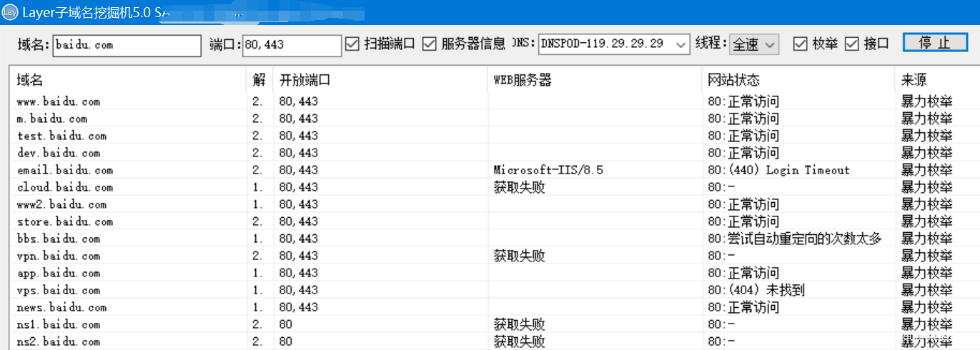The width and height of the screenshot is (980, 350).
Task: Sort by the 域名 column header
Action: (x=129, y=80)
